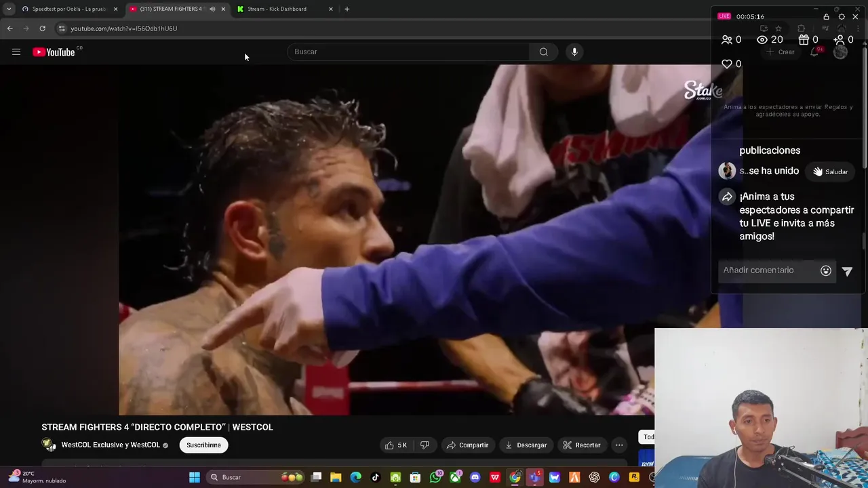Close the Kick Dashboard tab

click(x=331, y=9)
